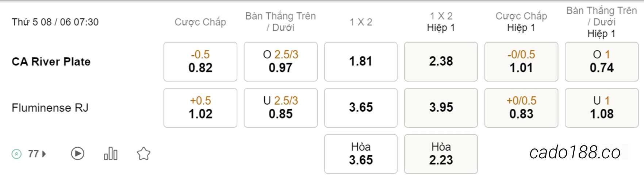The image size is (644, 186).
Task: Pick River Plate first-half win 2.38
Action: point(441,62)
